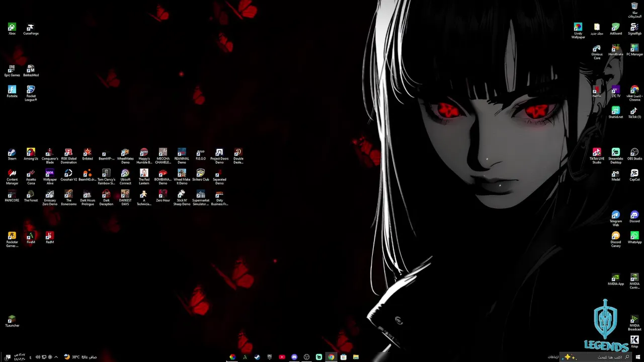
Task: Select the Glorious Core icon
Action: (x=597, y=52)
